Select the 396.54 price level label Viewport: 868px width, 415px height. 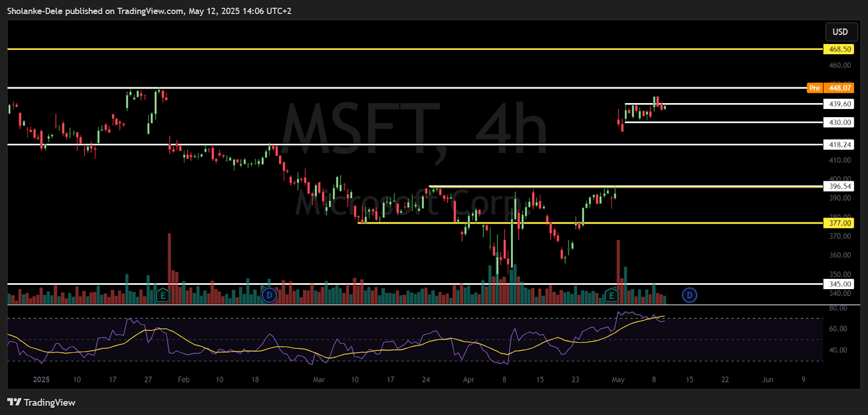pyautogui.click(x=839, y=187)
